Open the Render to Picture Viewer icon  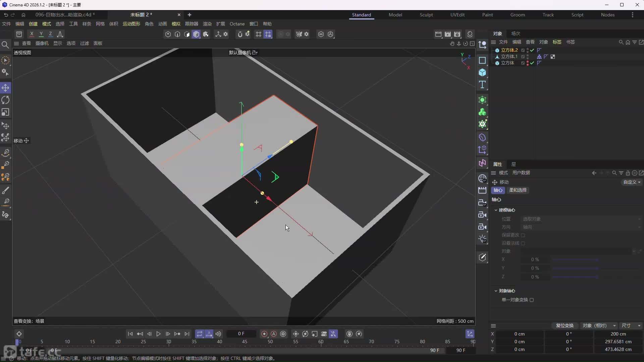[x=448, y=34]
